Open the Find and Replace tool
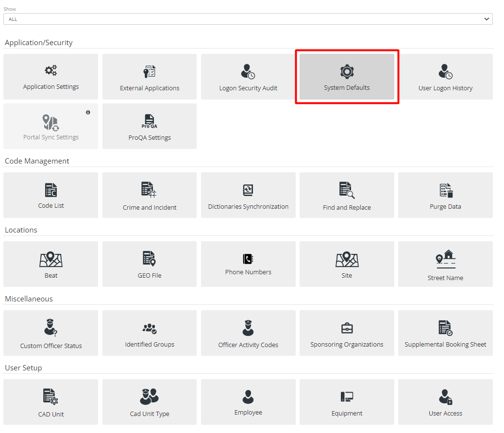Screen dimensions: 504x433 point(347,195)
